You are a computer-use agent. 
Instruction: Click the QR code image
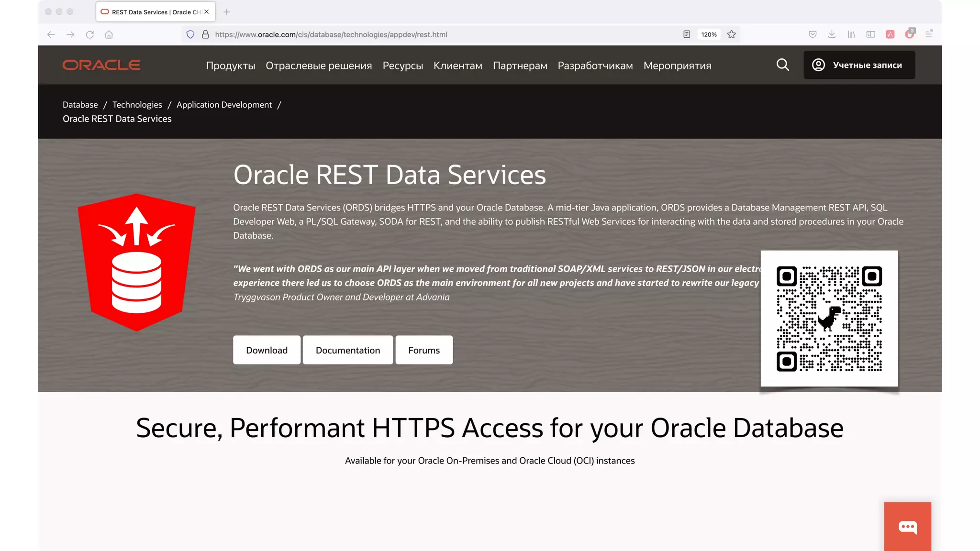coord(829,319)
